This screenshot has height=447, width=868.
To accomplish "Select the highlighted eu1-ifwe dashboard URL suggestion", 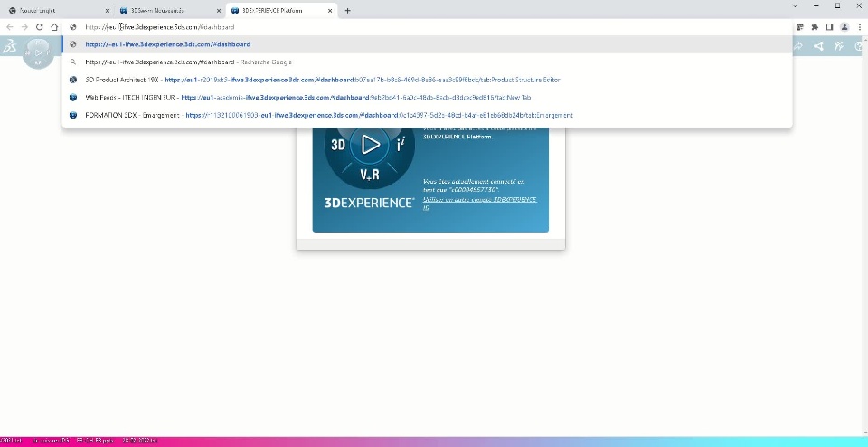I will (x=427, y=44).
